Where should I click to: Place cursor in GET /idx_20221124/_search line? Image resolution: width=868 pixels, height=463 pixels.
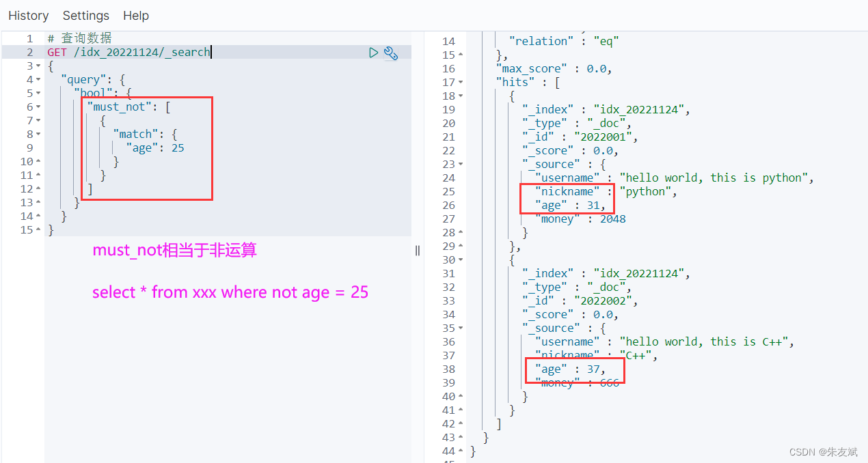[129, 53]
